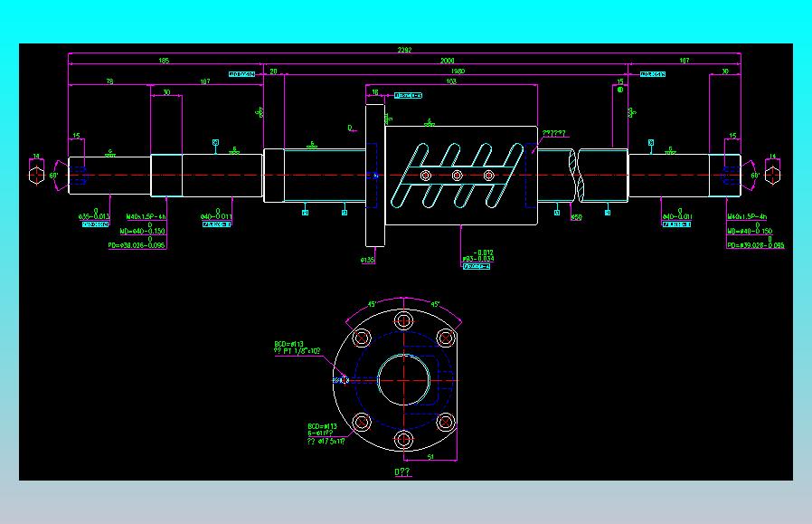Viewport: 812px width, 524px height.
Task: Select the ø135 flange diameter label
Action: pos(368,260)
